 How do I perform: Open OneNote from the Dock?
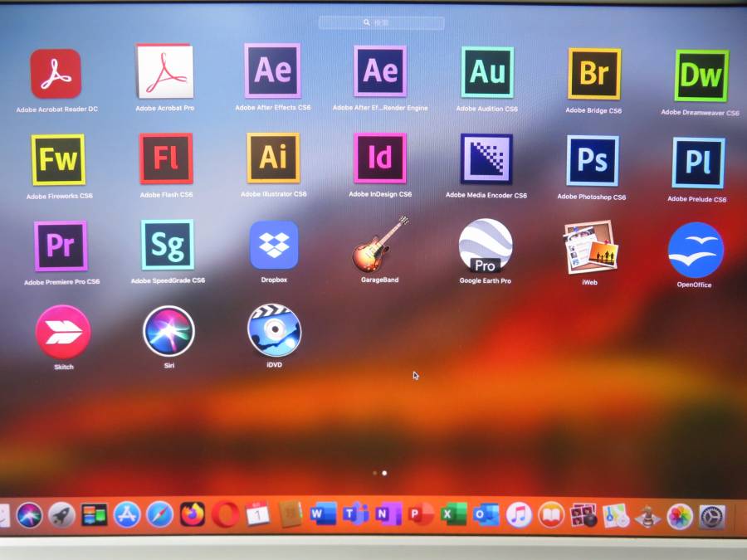pos(388,514)
